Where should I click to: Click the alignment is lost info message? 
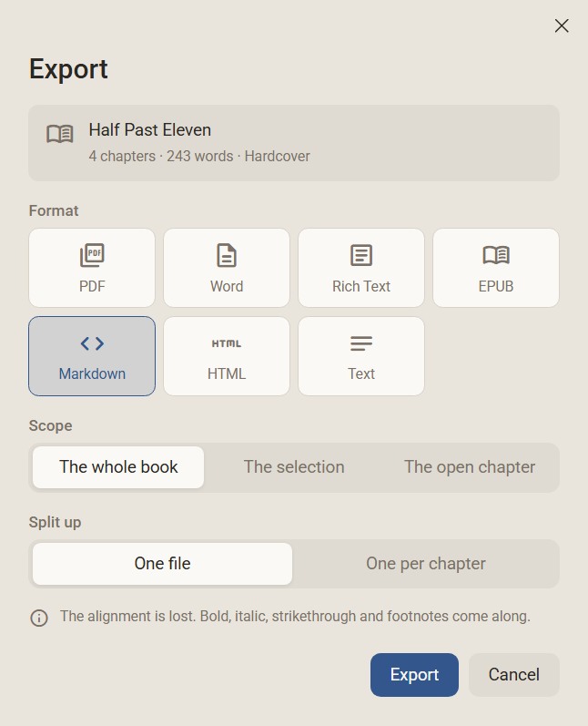[295, 617]
